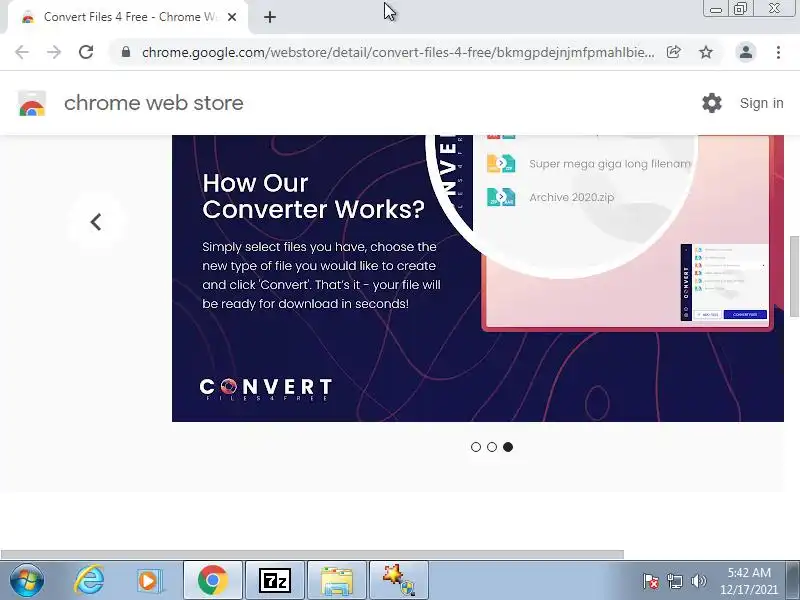Click the browser forward arrow

(54, 52)
